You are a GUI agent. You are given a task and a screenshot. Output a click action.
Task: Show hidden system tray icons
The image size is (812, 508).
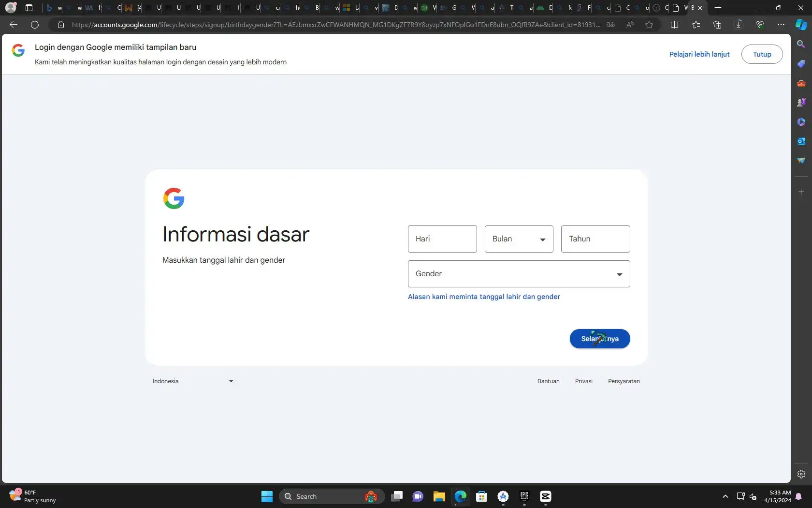click(725, 496)
